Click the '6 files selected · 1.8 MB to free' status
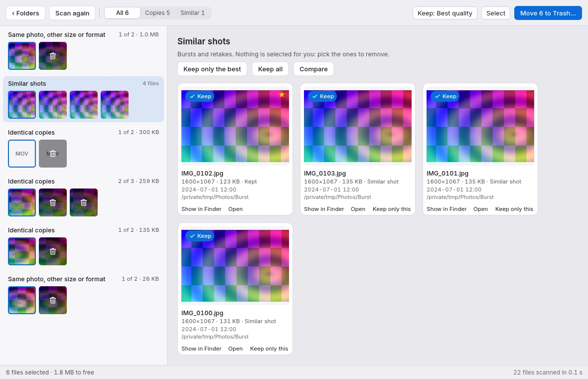The image size is (588, 379). [x=50, y=372]
